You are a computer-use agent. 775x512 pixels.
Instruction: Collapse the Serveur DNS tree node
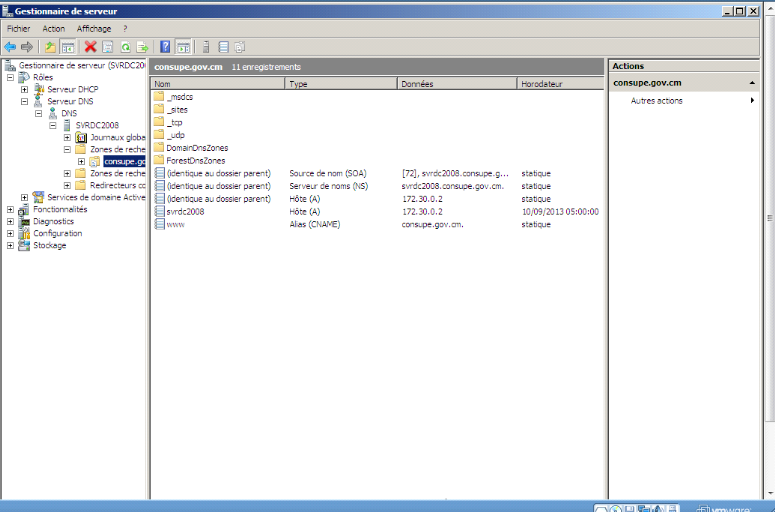pyautogui.click(x=24, y=101)
